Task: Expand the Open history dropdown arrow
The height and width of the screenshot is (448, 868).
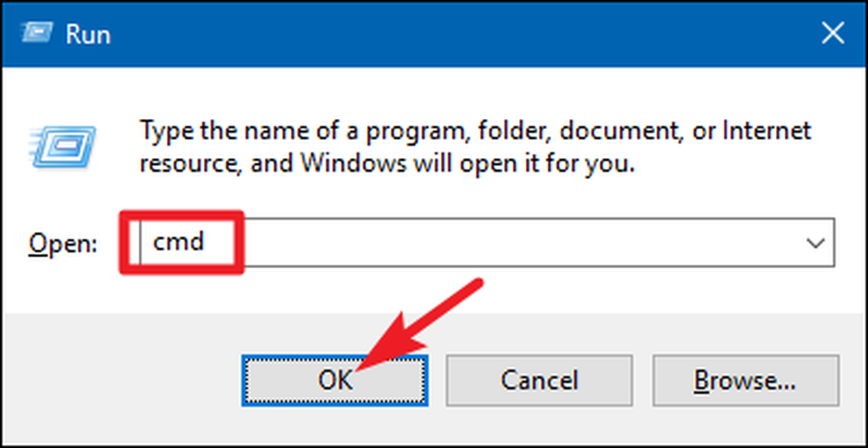Action: pos(815,242)
